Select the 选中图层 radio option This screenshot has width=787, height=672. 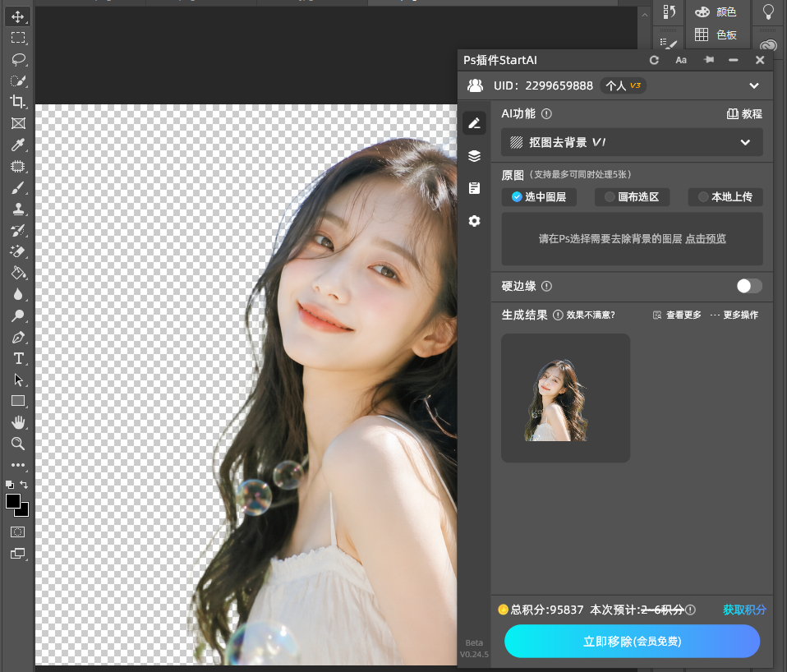point(539,196)
